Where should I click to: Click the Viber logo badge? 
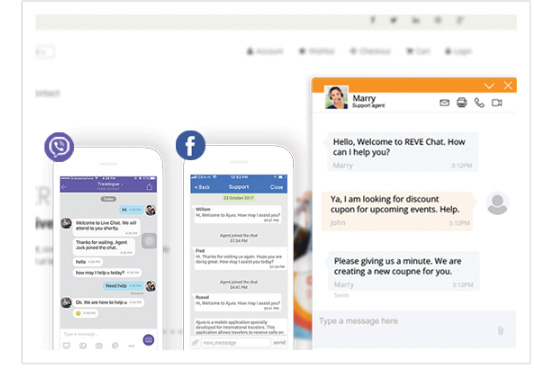(x=59, y=147)
